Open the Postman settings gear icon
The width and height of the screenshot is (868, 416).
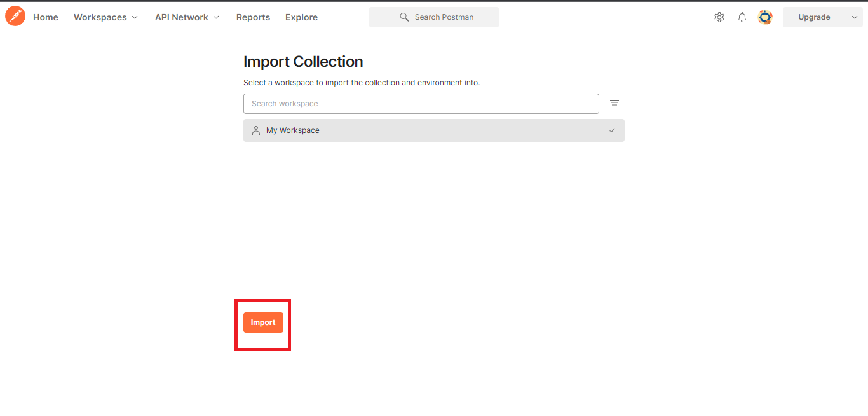719,17
